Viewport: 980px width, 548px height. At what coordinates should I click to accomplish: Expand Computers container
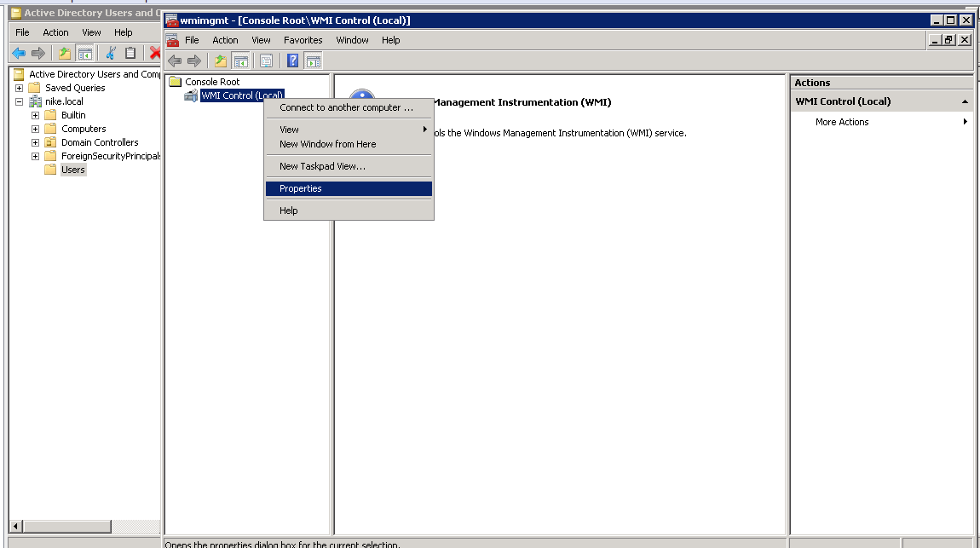click(x=35, y=129)
